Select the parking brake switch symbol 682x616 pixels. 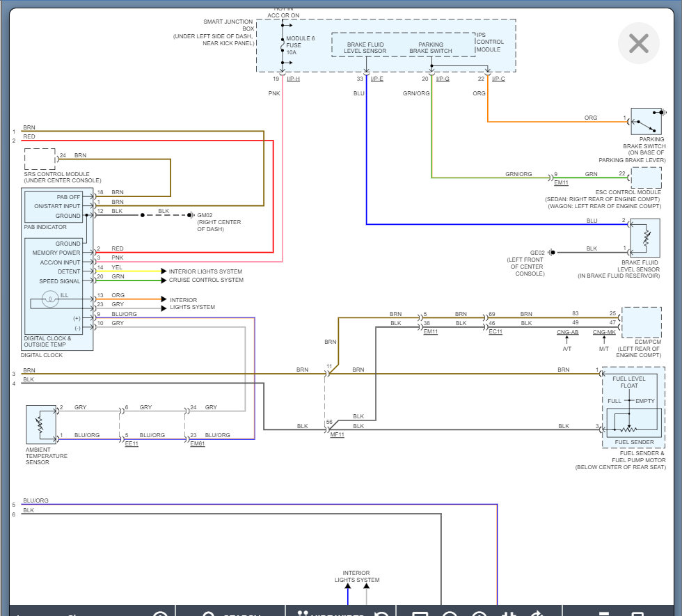coord(646,121)
